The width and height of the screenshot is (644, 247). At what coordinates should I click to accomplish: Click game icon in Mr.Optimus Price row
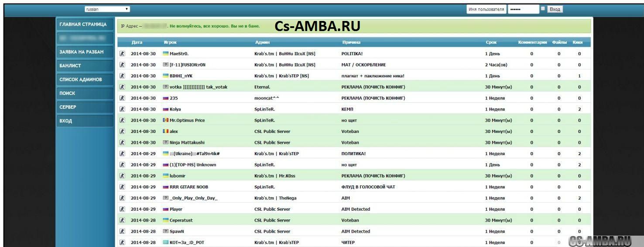click(123, 120)
